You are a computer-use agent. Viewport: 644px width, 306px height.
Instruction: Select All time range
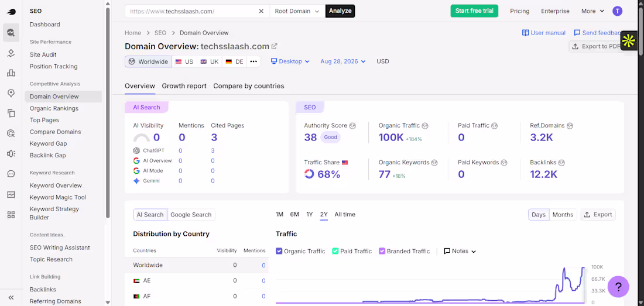pyautogui.click(x=345, y=215)
